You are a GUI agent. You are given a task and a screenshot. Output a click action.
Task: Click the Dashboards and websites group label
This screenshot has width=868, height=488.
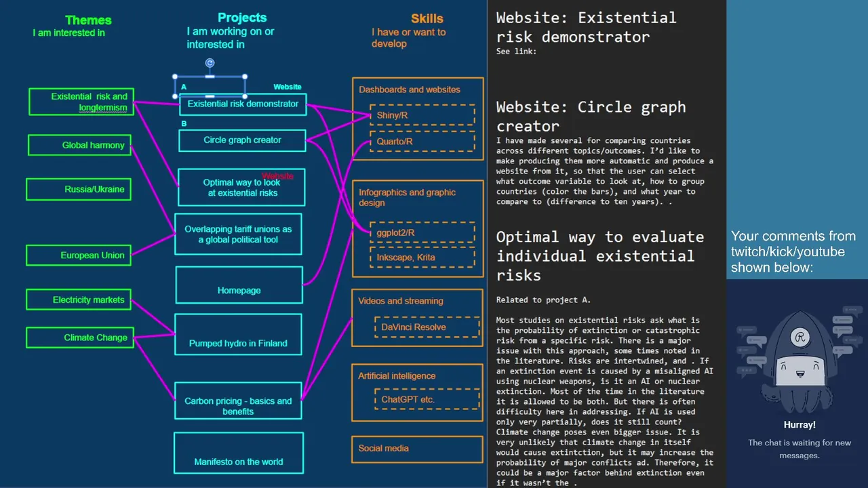410,89
